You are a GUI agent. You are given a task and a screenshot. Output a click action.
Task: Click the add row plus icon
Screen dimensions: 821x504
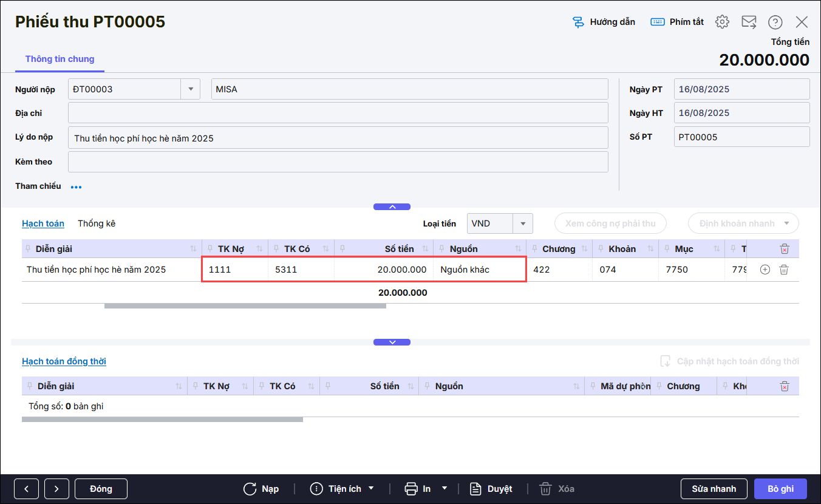pos(765,270)
